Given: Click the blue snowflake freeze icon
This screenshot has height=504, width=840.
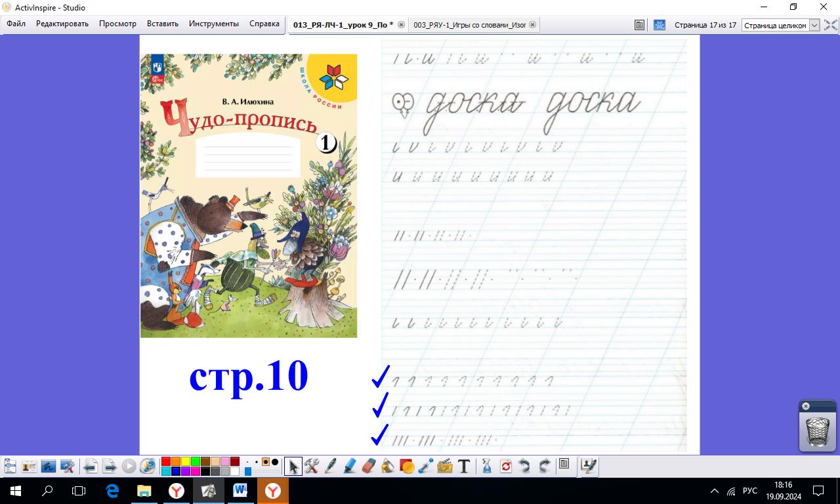Looking at the screenshot, I should click(x=660, y=25).
